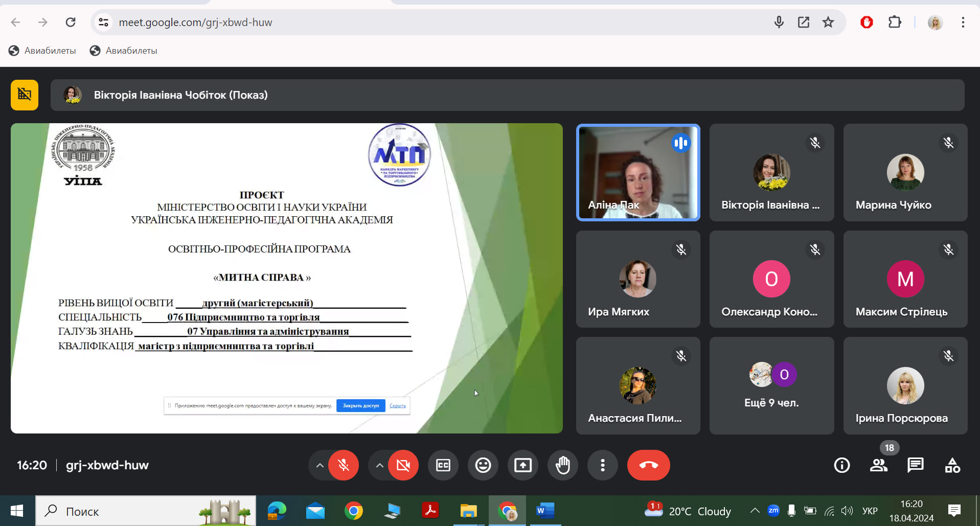Toggle the camera on or off
Viewport: 980px width, 526px height.
[403, 465]
